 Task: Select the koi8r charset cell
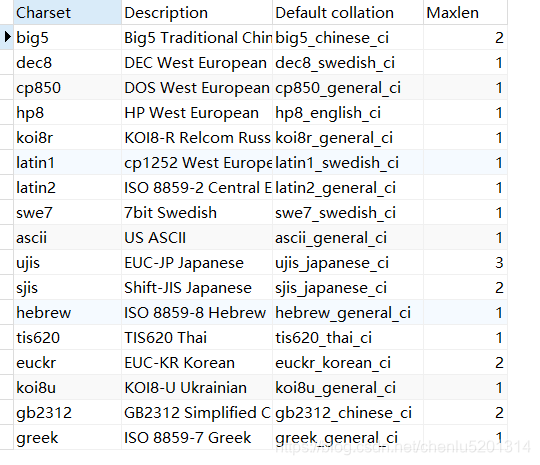(68, 137)
